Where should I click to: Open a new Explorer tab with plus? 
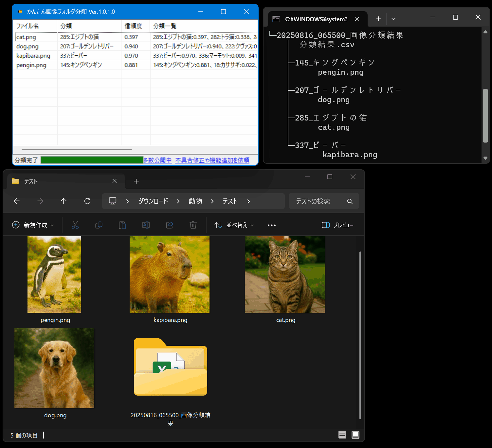[137, 181]
